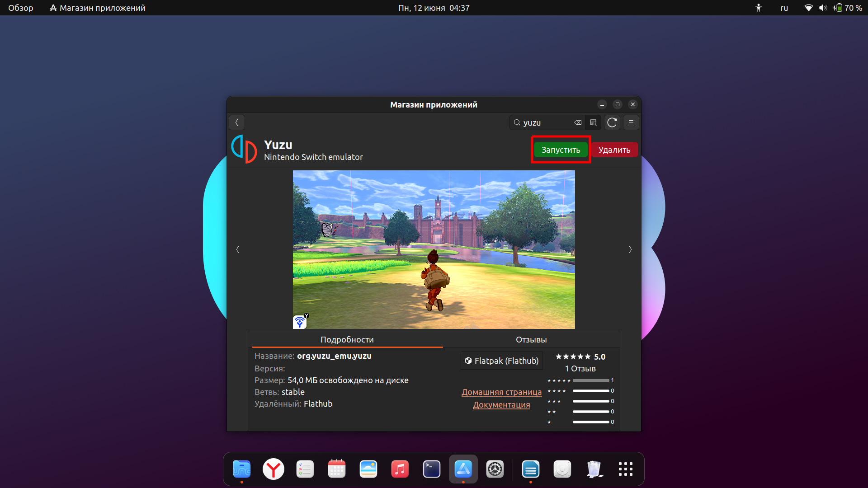The width and height of the screenshot is (868, 488).
Task: Open the text editor in dock
Action: pos(531,469)
